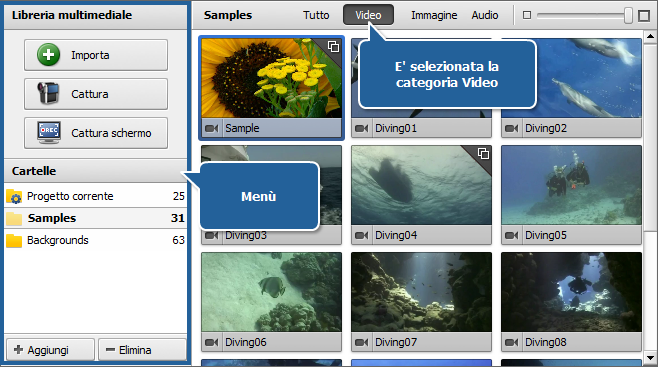Screen dimensions: 658x368
Task: Click the Backgrounds folder icon
Action: point(14,240)
